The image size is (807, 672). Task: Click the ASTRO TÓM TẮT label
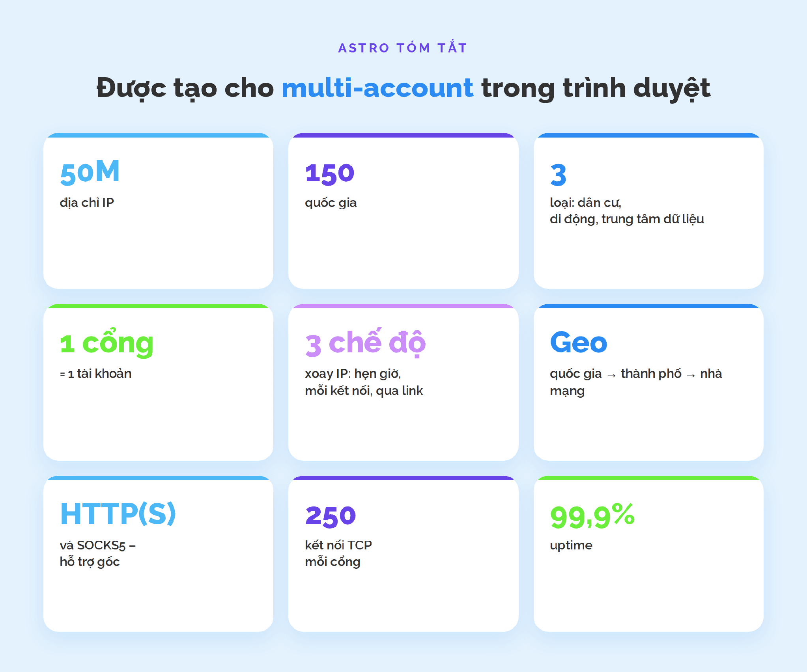click(x=403, y=47)
